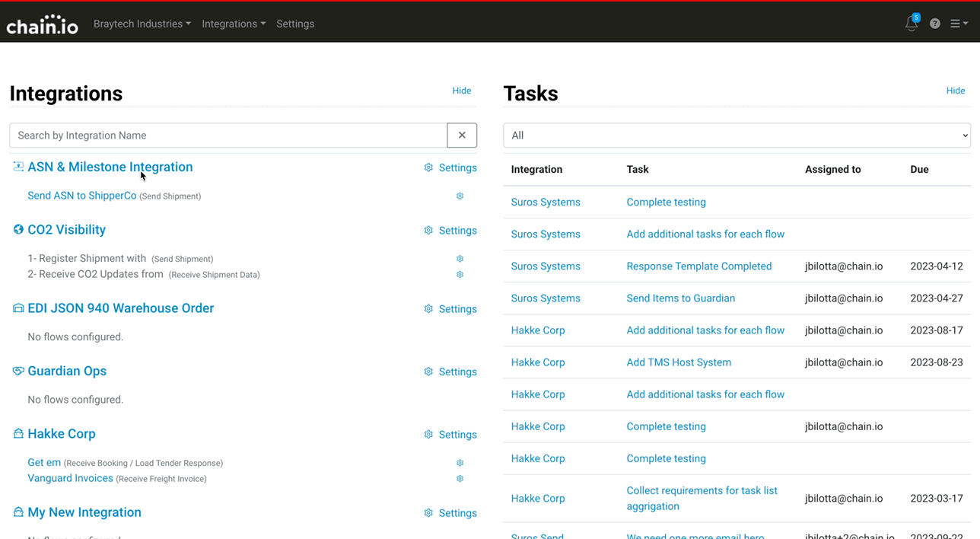The height and width of the screenshot is (539, 980).
Task: Click the ASN & Milestone Integration icon
Action: pos(18,166)
